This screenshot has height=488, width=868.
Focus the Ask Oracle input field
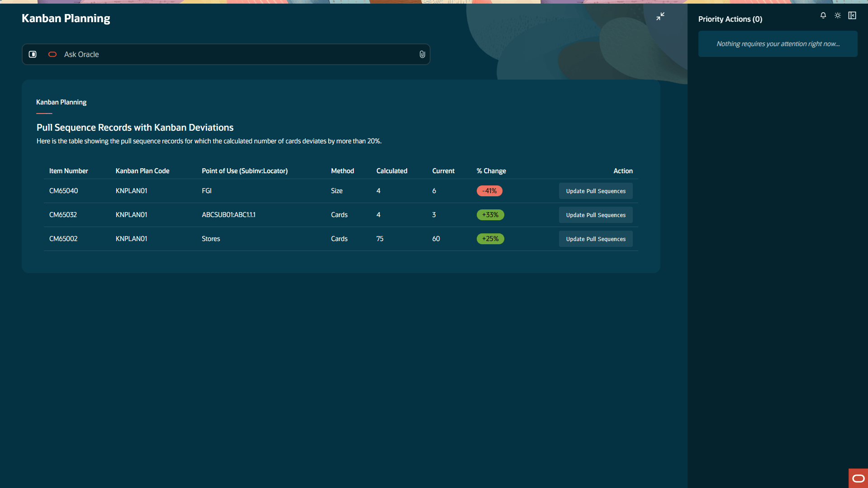(226, 54)
